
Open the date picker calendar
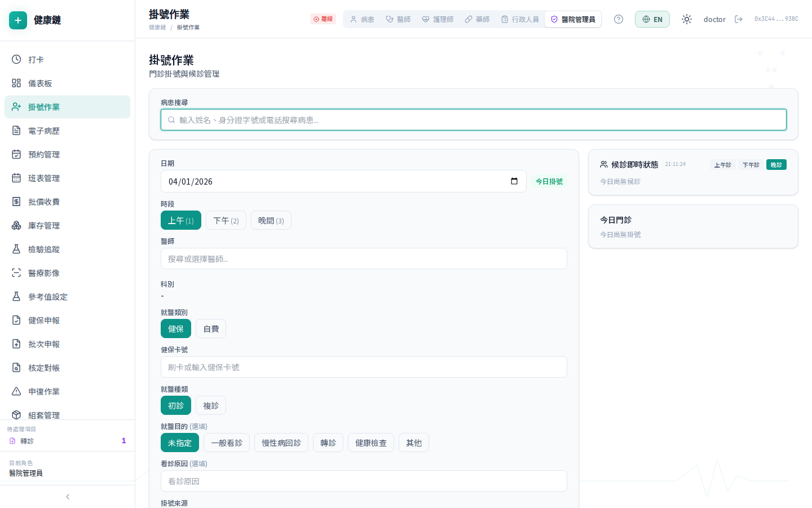click(x=514, y=181)
